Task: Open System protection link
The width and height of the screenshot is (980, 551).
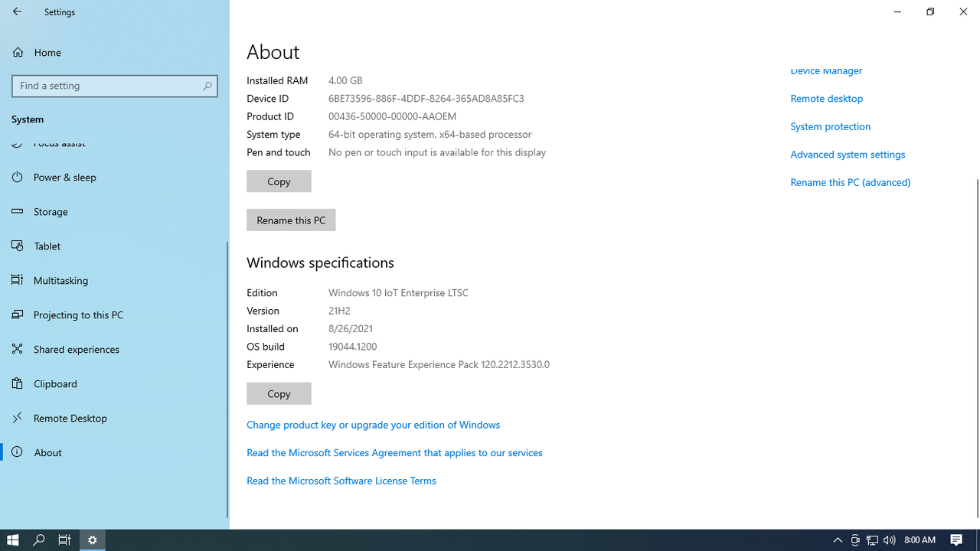Action: (831, 126)
